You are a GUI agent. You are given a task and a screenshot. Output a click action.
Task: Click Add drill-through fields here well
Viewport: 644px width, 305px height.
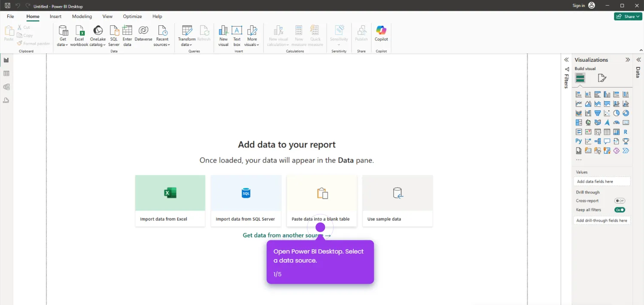click(602, 220)
